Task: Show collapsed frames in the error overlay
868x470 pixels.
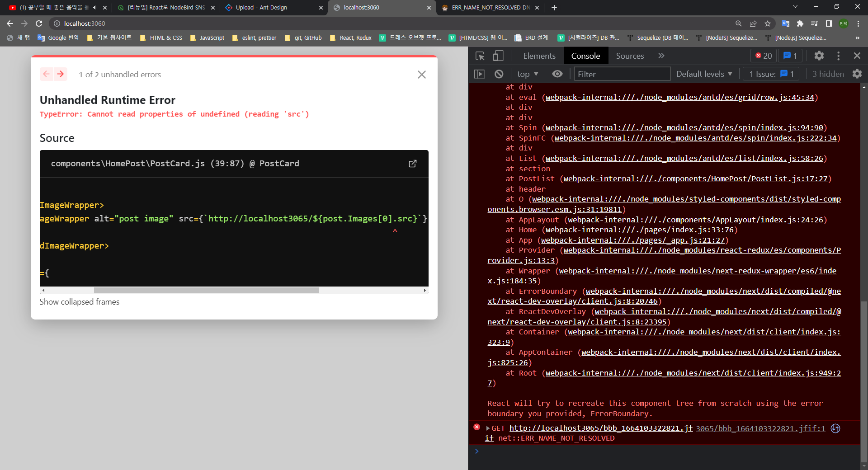Action: tap(80, 301)
